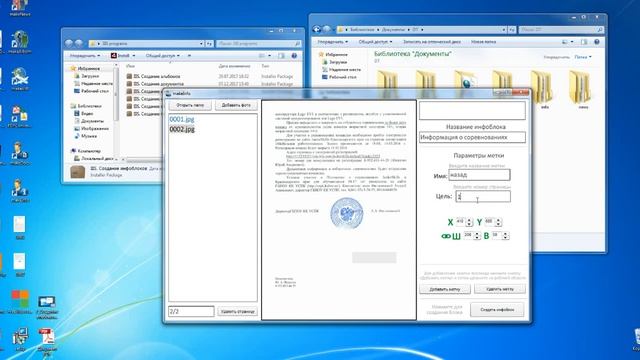Image resolution: width=640 pixels, height=360 pixels.
Task: Select 0001.jpg in the page list
Action: (182, 119)
